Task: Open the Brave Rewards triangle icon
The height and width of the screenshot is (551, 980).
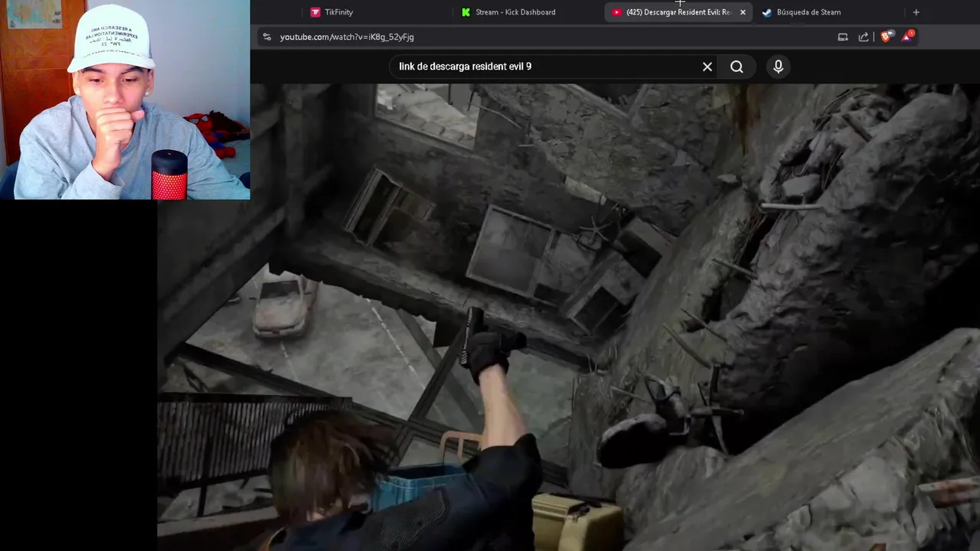Action: [907, 36]
